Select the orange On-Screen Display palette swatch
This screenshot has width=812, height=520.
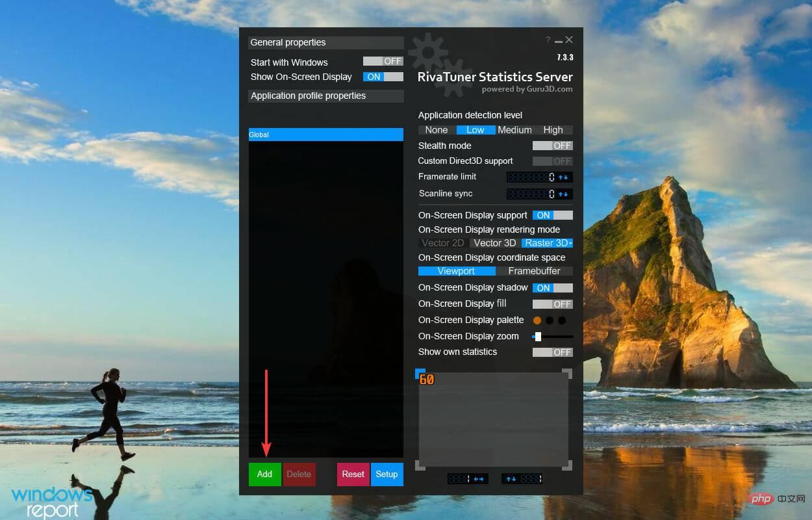(537, 320)
